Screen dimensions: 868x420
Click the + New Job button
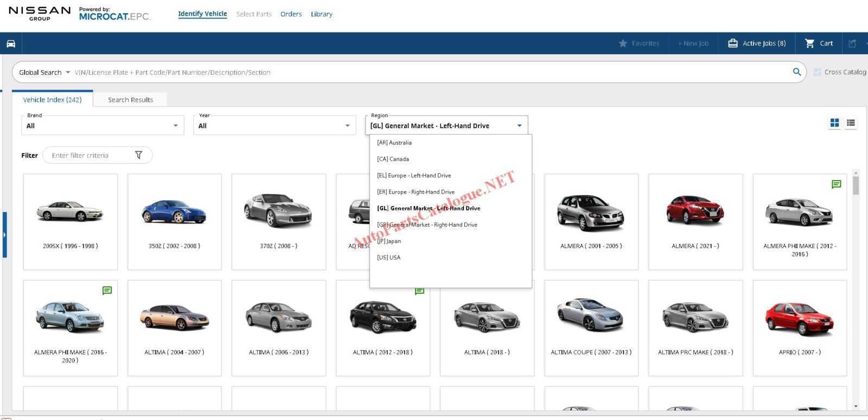(x=693, y=43)
